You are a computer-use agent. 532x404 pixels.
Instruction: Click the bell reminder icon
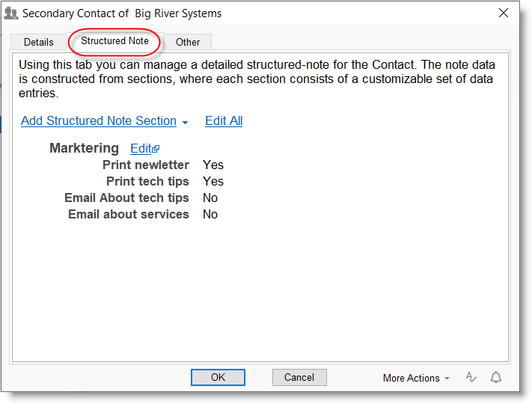tap(495, 377)
